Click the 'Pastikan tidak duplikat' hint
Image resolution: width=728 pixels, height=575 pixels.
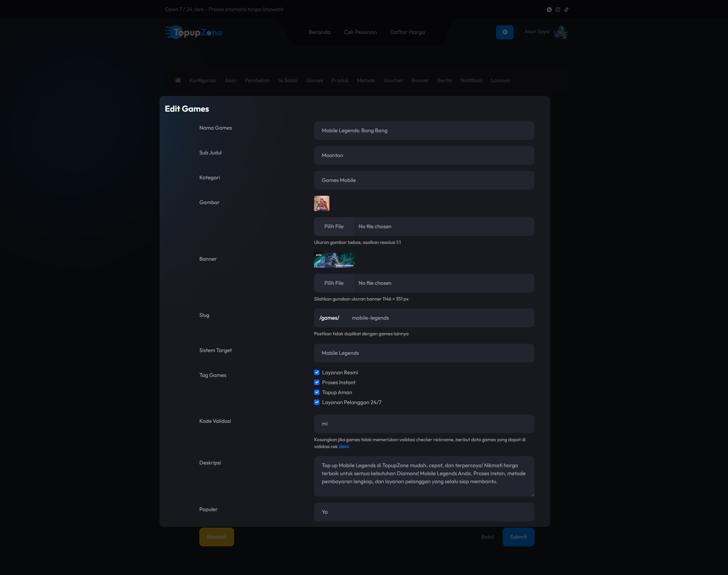(x=361, y=334)
